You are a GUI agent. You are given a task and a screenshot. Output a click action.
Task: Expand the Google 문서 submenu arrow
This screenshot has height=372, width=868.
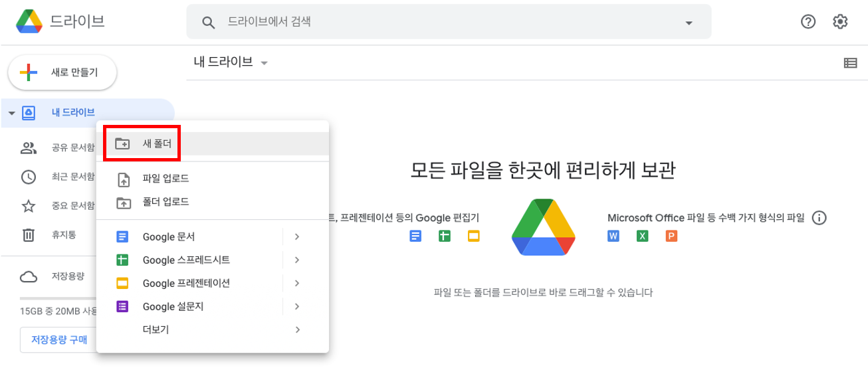tap(297, 236)
